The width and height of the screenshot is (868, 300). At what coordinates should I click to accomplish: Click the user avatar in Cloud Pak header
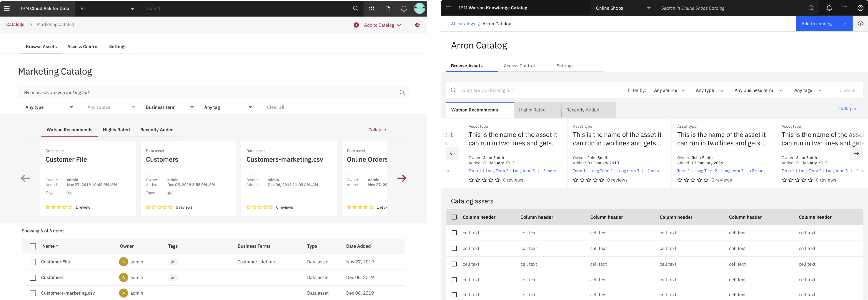419,8
